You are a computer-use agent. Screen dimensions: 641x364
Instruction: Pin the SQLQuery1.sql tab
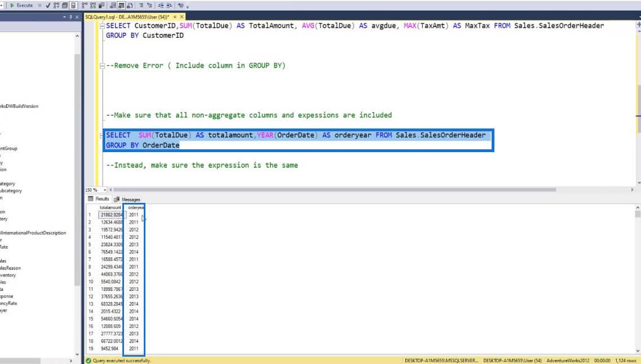175,17
